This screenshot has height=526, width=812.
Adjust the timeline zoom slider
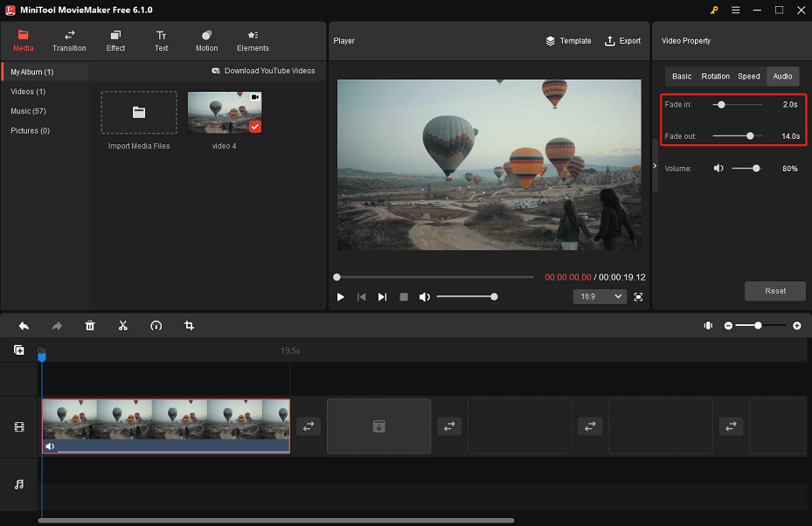[762, 326]
